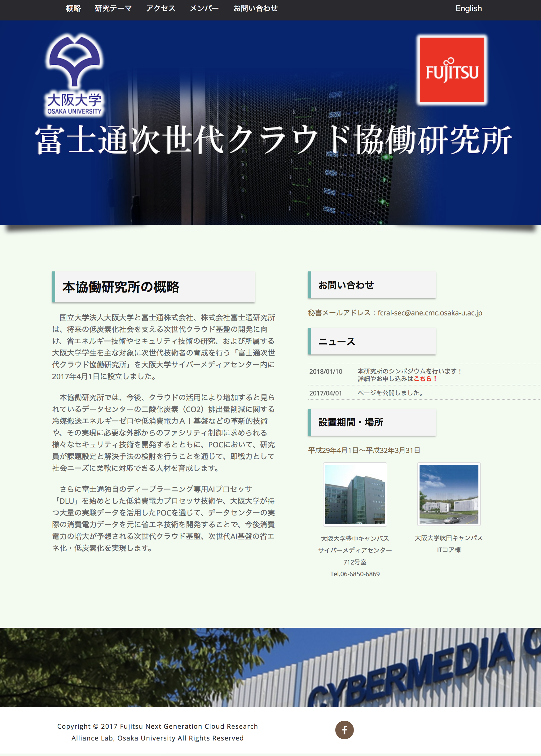
Task: Click the 設置期間・場所 section heading
Action: click(351, 422)
